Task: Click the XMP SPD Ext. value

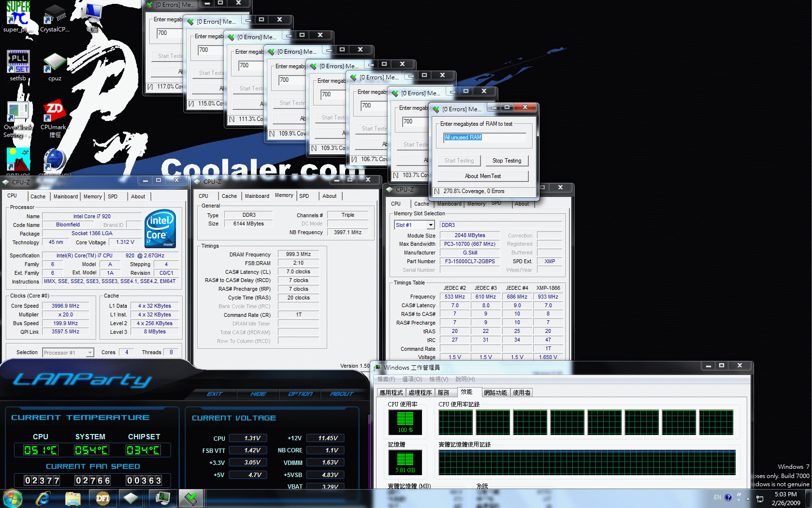Action: (550, 261)
